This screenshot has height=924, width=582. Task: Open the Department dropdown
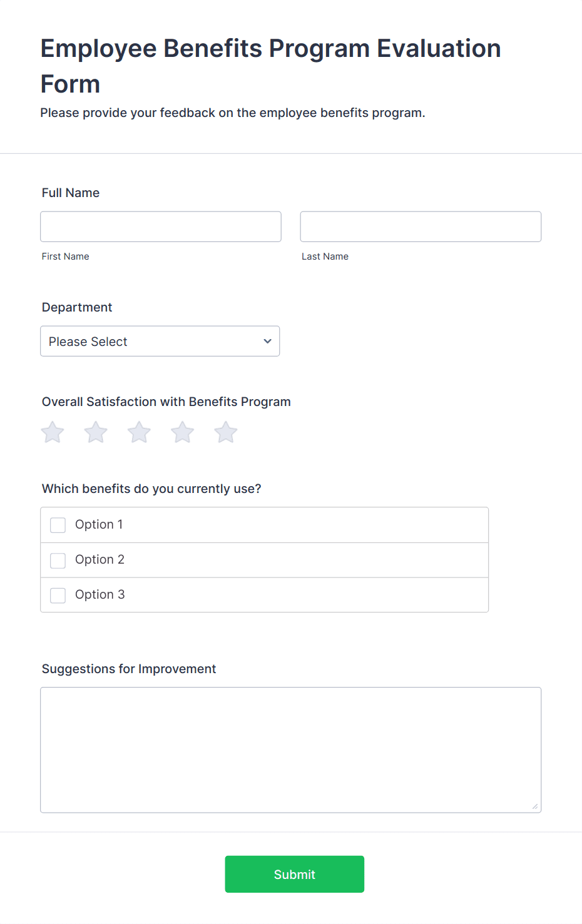point(160,342)
